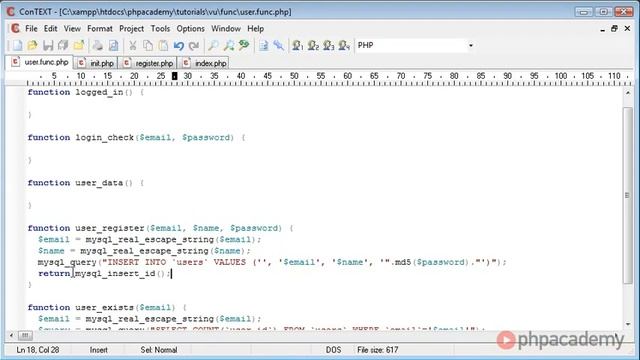Switch to the init.php tab
This screenshot has height=360, width=640.
96,63
